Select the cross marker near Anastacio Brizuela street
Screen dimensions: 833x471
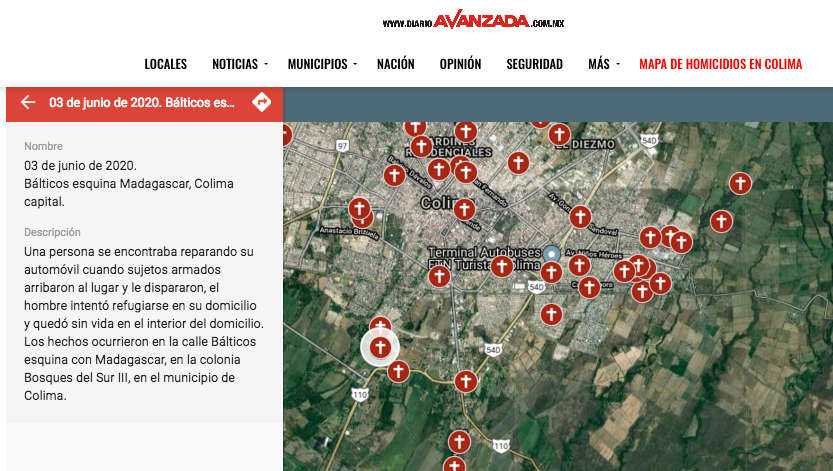(x=359, y=210)
